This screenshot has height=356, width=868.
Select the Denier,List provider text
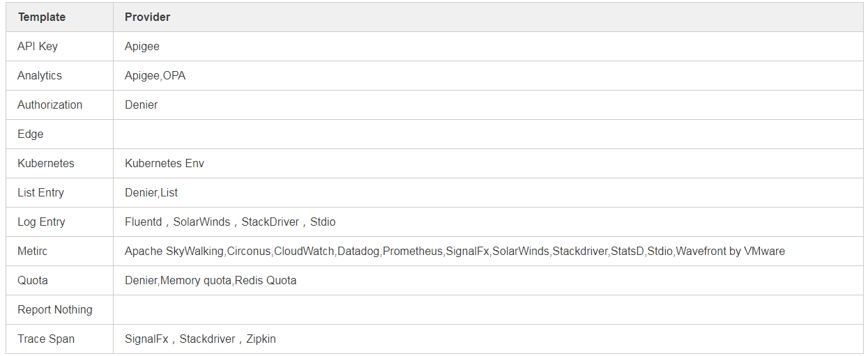click(151, 192)
